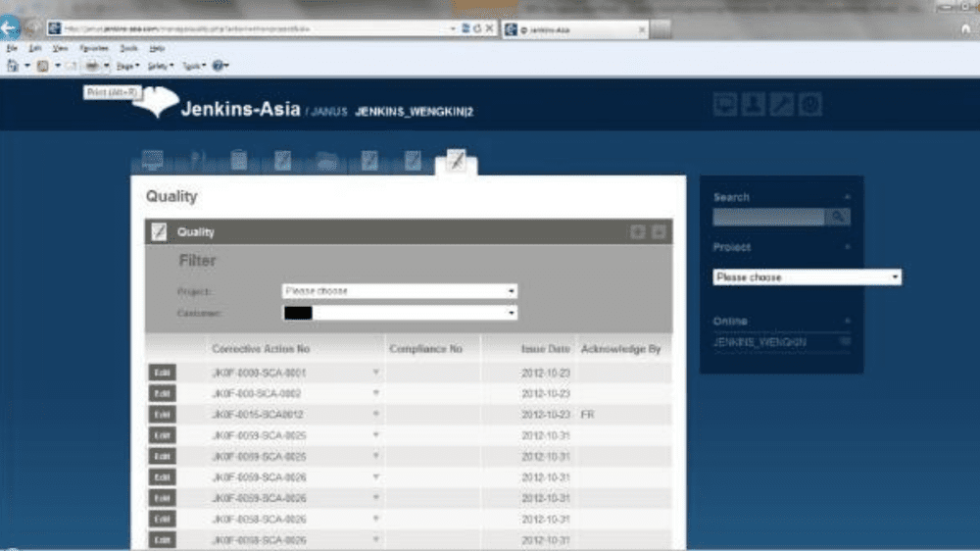This screenshot has height=551, width=980.
Task: Collapse the sidebar Search section arrow
Action: (847, 197)
